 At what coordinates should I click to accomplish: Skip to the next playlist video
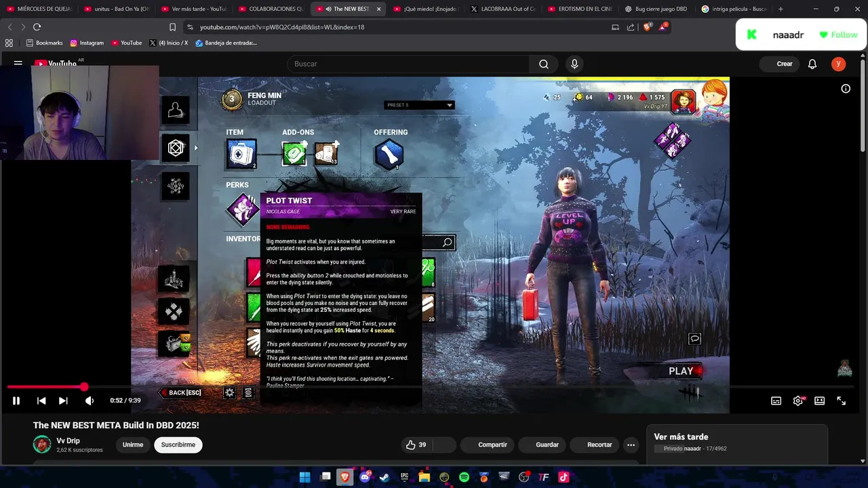click(63, 401)
